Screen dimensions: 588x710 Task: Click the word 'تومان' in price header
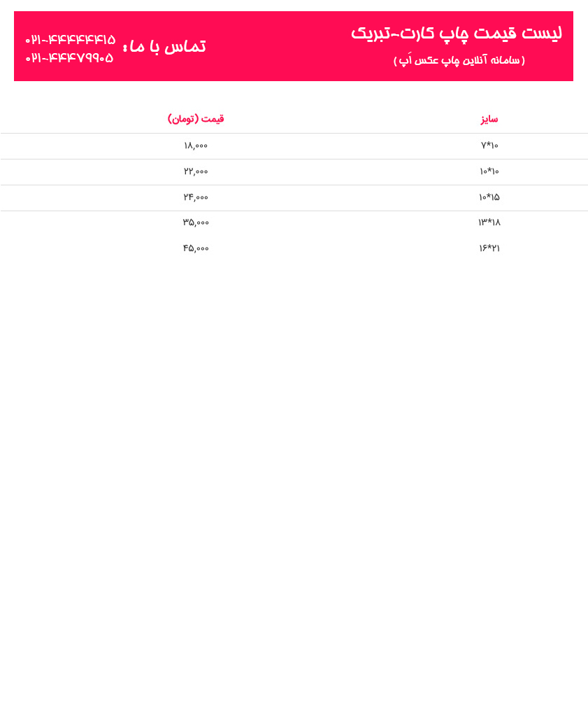[183, 119]
